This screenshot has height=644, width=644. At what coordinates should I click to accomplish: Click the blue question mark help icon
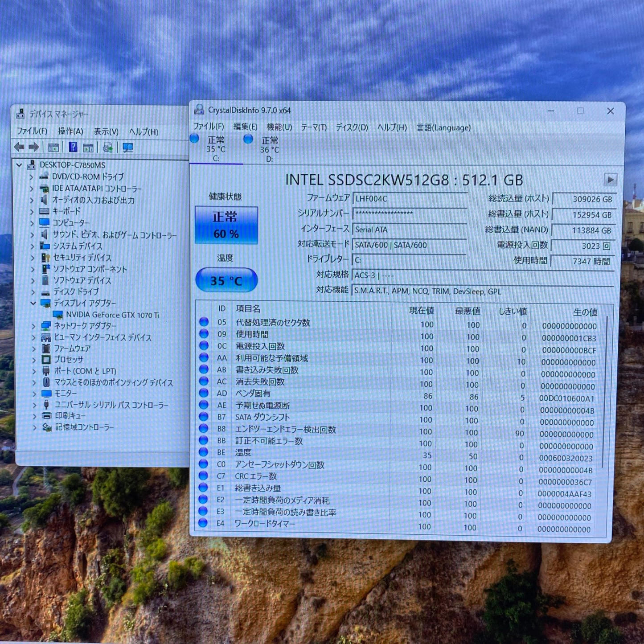[73, 147]
